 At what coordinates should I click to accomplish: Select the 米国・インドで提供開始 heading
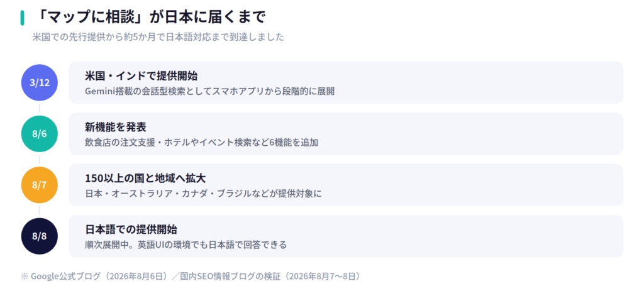tap(142, 76)
